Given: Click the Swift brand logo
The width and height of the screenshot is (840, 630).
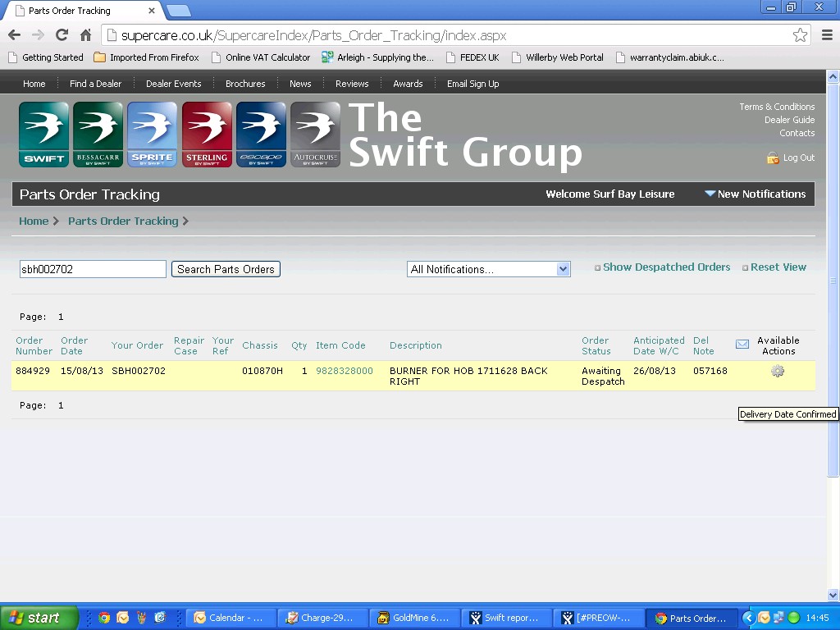Looking at the screenshot, I should point(44,135).
